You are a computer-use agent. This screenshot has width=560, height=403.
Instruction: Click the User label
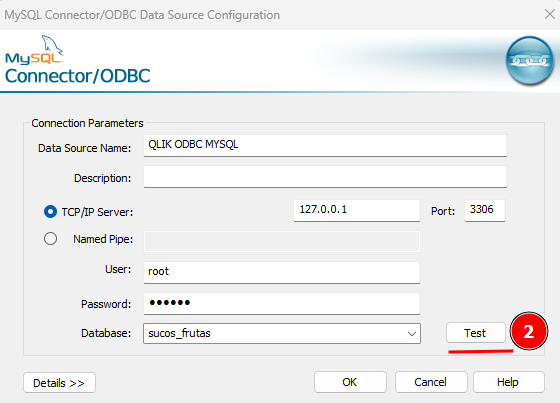[118, 269]
